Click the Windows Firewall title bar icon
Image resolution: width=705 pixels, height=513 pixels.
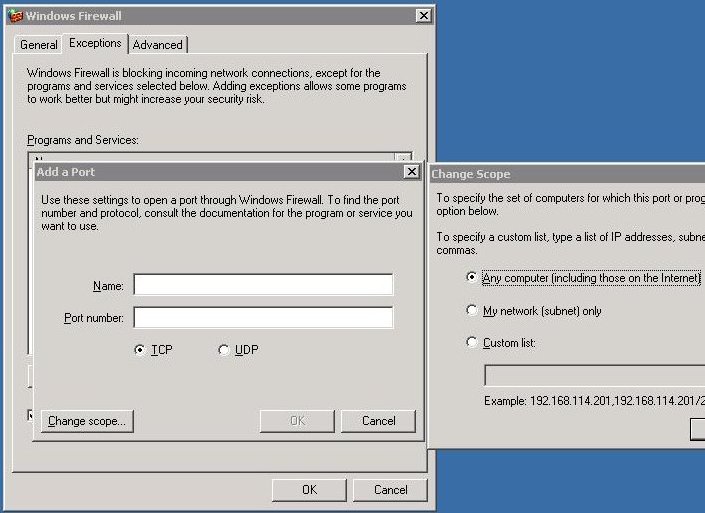[x=15, y=16]
